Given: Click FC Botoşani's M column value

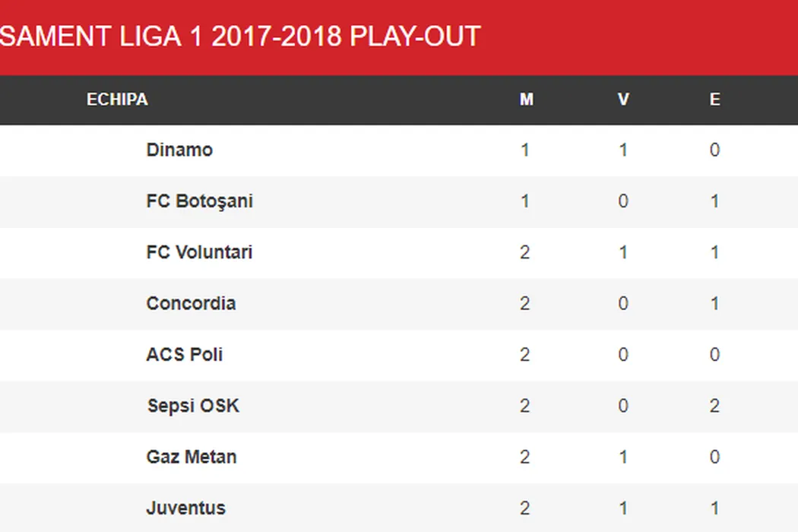Looking at the screenshot, I should click(525, 201).
